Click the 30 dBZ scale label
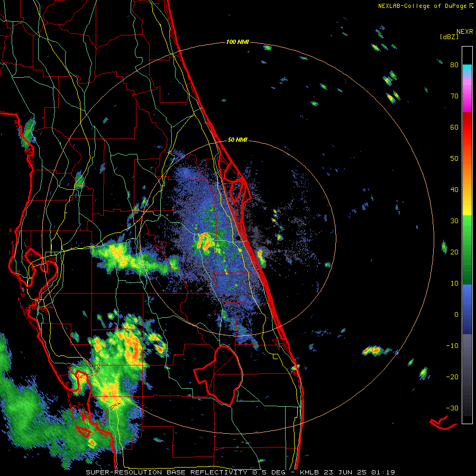The width and height of the screenshot is (476, 476). point(454,221)
